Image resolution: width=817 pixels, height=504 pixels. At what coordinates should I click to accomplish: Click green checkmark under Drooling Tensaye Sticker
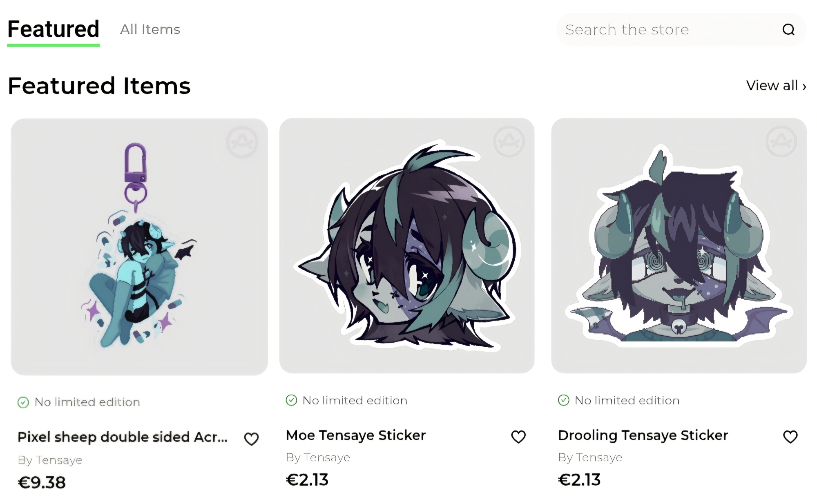tap(563, 400)
